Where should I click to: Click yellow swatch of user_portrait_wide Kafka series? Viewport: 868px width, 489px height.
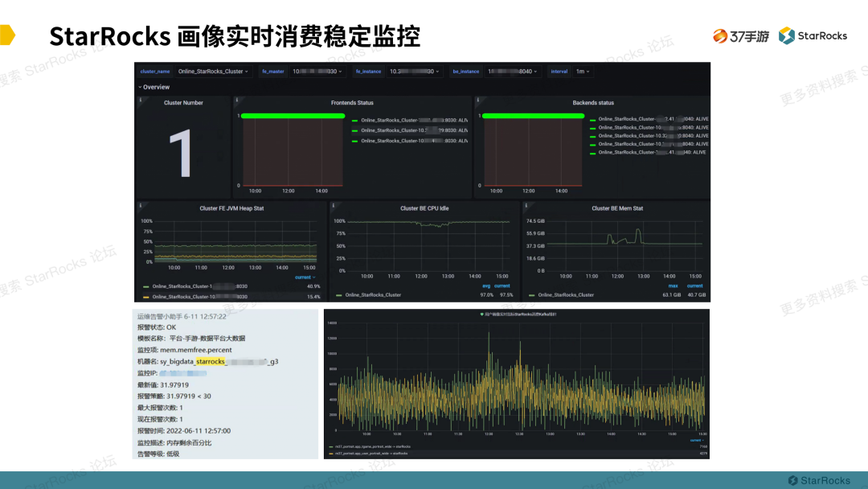(331, 454)
